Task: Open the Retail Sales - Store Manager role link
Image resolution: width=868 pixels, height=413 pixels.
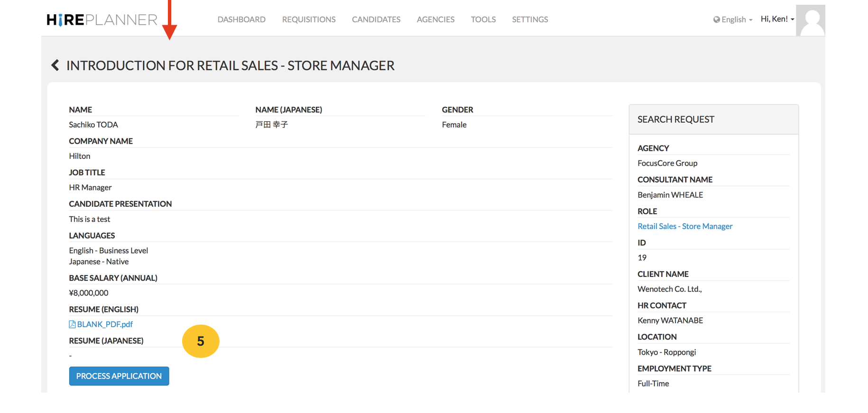Action: [685, 226]
